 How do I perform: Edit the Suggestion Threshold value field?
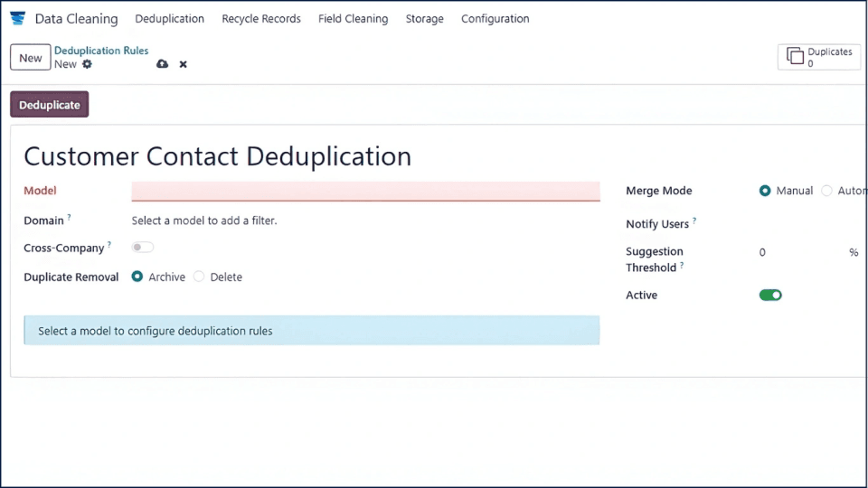[x=800, y=252]
